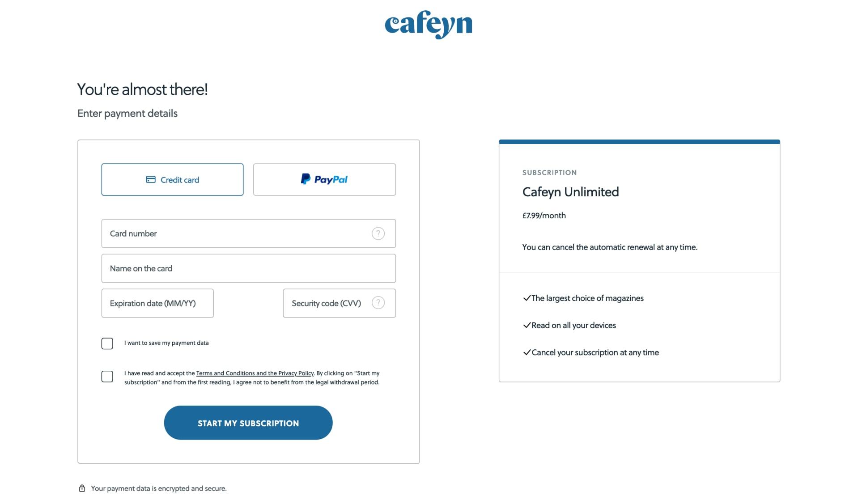Viewport: 845px width, 504px height.
Task: Focus the Card number field
Action: pos(248,233)
